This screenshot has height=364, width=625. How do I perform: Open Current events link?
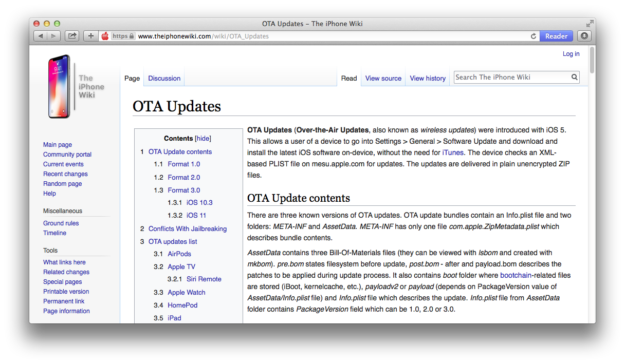coord(63,164)
